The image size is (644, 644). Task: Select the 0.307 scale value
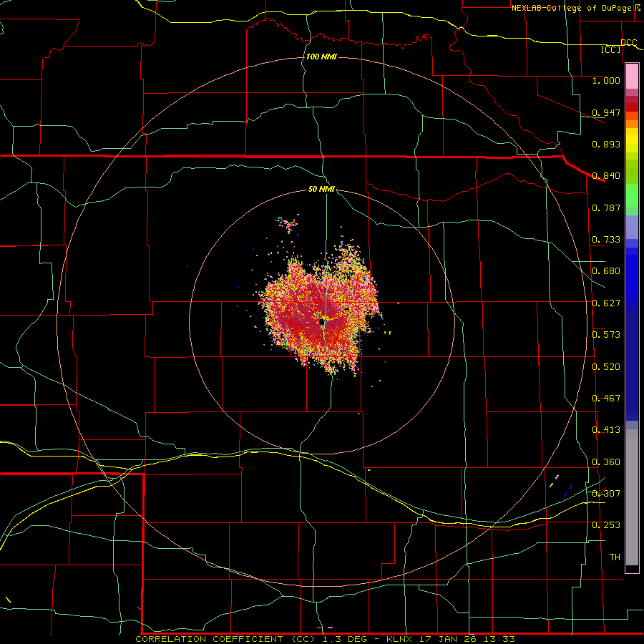(x=606, y=494)
